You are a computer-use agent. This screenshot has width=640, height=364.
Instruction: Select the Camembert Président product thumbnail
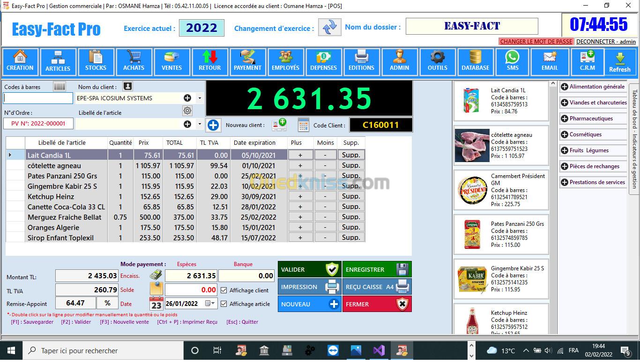[472, 190]
